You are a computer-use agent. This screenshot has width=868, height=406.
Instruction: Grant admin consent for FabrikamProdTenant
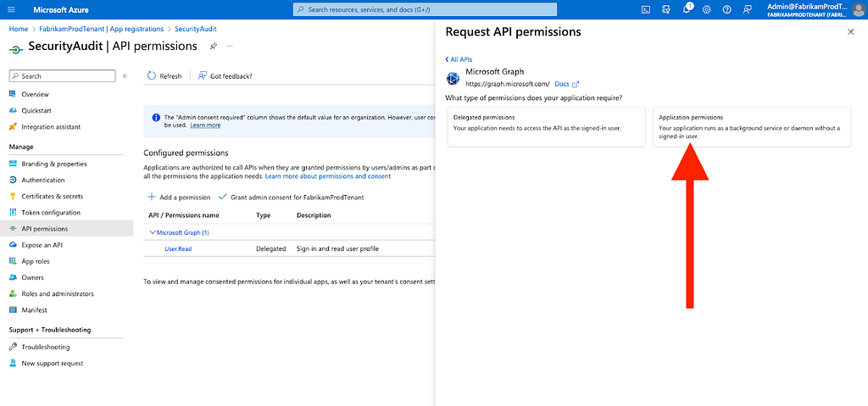tap(292, 197)
